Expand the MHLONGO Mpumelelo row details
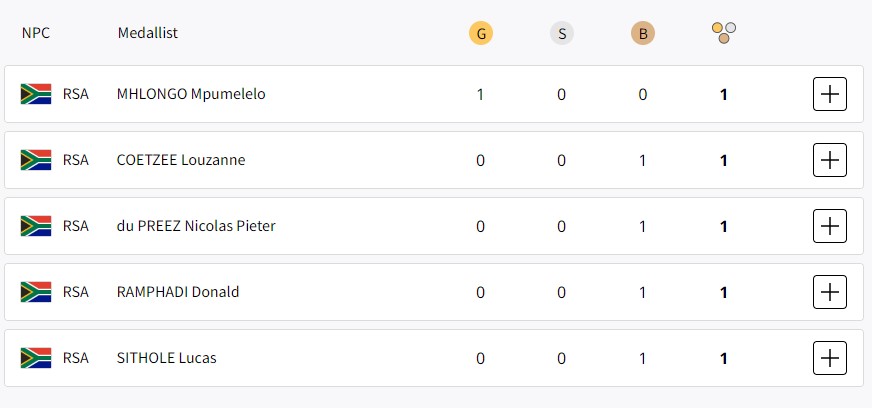The image size is (872, 408). click(830, 94)
